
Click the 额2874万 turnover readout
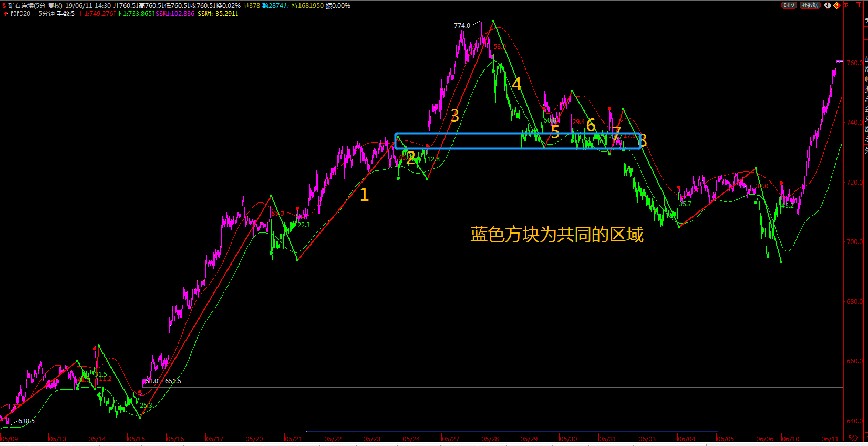(x=275, y=6)
